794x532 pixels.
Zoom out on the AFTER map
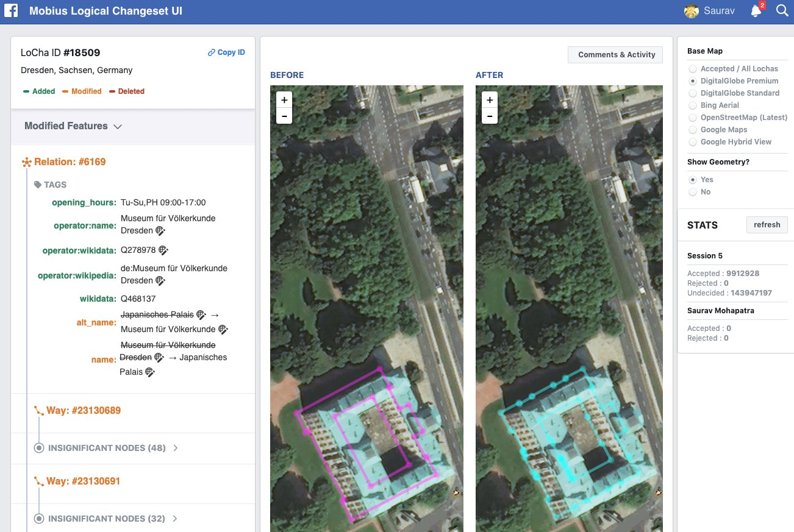point(489,116)
